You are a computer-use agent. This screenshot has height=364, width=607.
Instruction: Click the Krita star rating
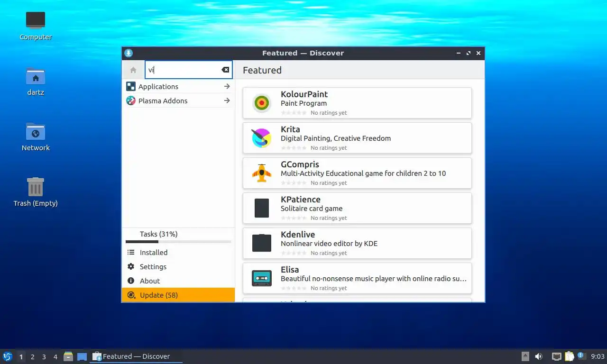pyautogui.click(x=294, y=148)
